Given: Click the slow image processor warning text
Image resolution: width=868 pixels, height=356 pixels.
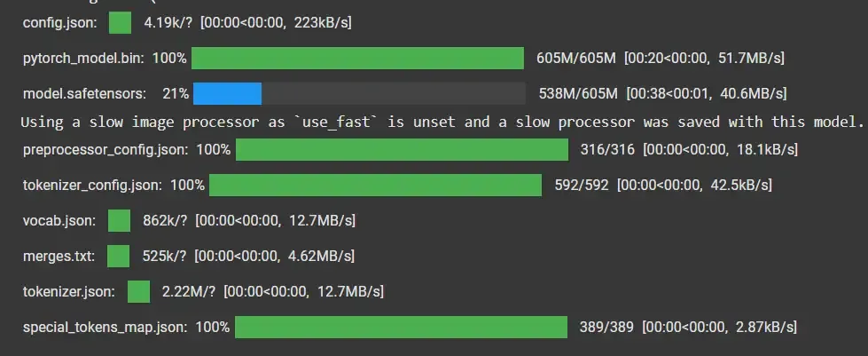Looking at the screenshot, I should pyautogui.click(x=441, y=122).
